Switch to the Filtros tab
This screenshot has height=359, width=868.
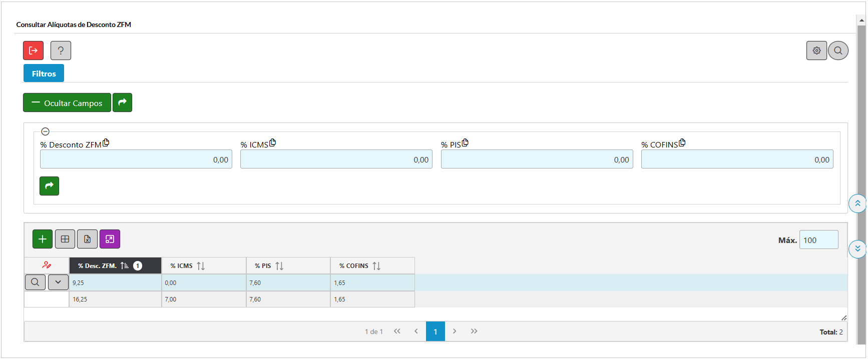(x=44, y=73)
